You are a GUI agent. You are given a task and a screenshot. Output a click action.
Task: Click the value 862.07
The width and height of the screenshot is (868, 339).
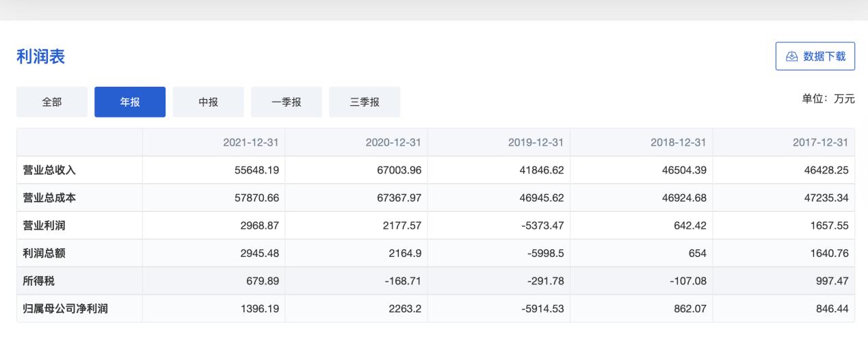tap(689, 309)
